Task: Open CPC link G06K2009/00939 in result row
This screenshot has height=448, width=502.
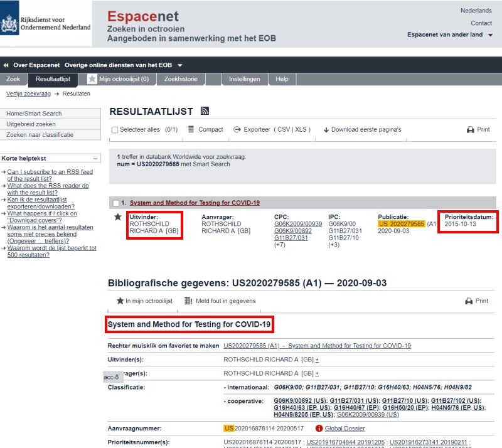Action: click(x=297, y=224)
